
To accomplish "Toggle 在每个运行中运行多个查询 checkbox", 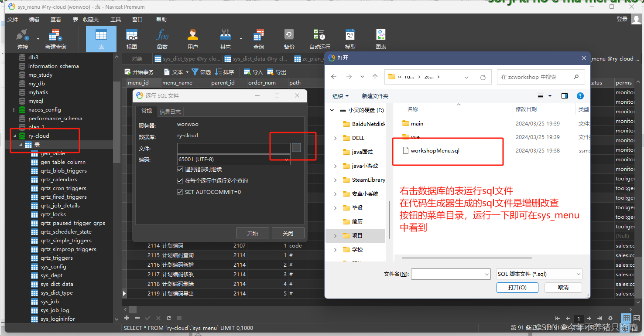I will tap(180, 180).
